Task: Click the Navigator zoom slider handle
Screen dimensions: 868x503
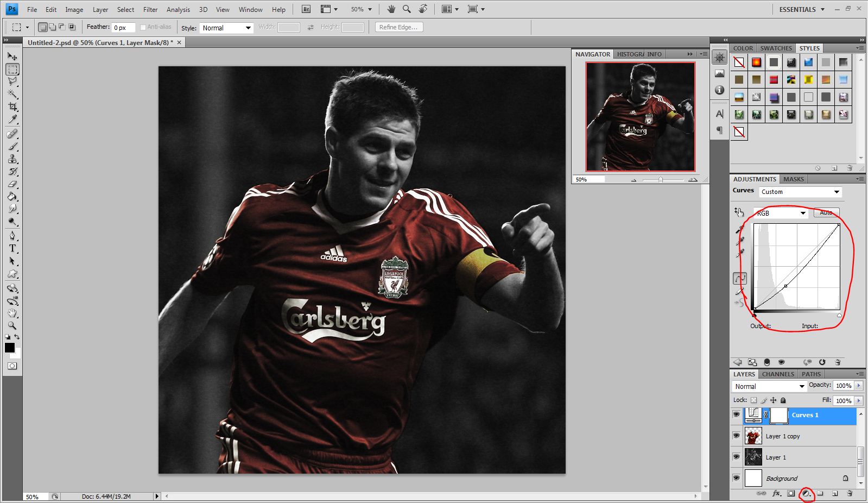Action: tap(661, 179)
